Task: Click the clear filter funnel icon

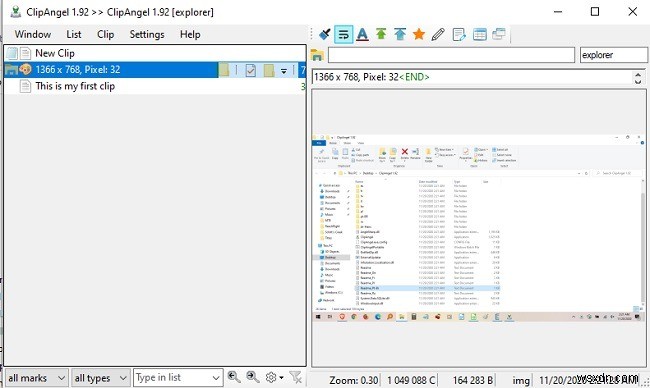Action: coord(296,377)
